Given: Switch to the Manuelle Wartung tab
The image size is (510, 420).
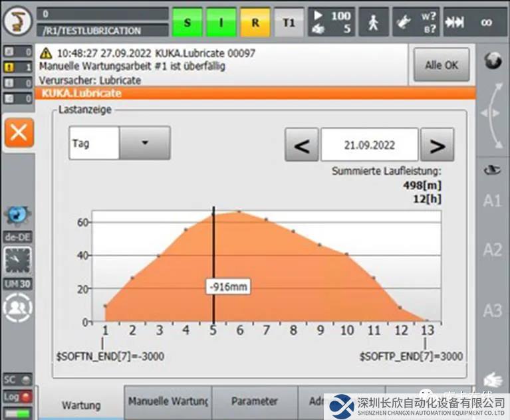Looking at the screenshot, I should click(168, 401).
